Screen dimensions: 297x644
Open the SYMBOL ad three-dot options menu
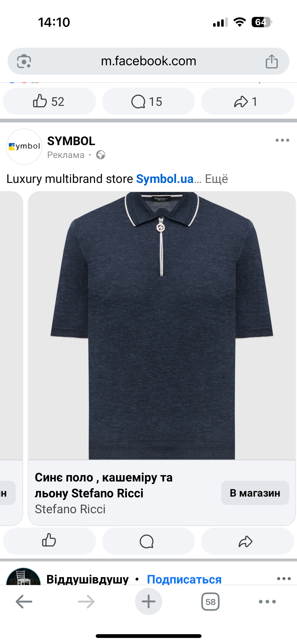coord(282,140)
